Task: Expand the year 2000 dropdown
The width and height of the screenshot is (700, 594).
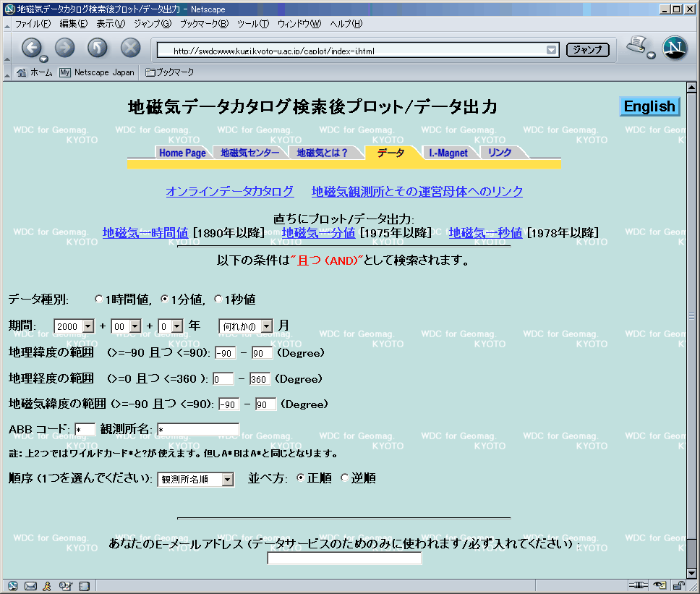Action: (88, 326)
